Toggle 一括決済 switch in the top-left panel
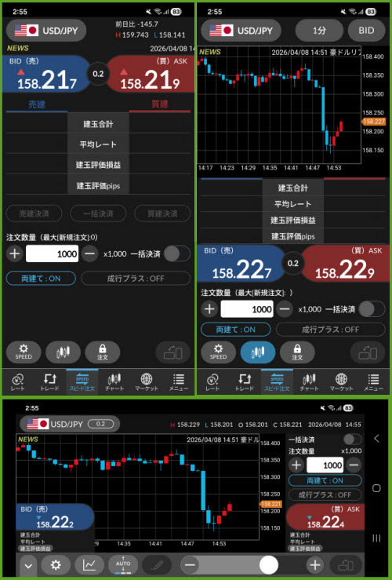Image resolution: width=392 pixels, height=580 pixels. point(177,254)
